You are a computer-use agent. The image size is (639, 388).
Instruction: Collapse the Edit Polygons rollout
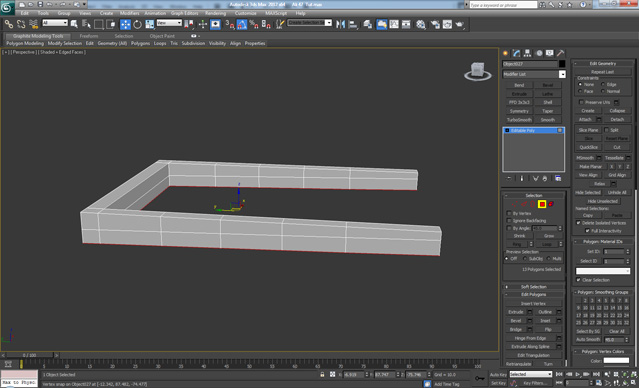point(533,295)
